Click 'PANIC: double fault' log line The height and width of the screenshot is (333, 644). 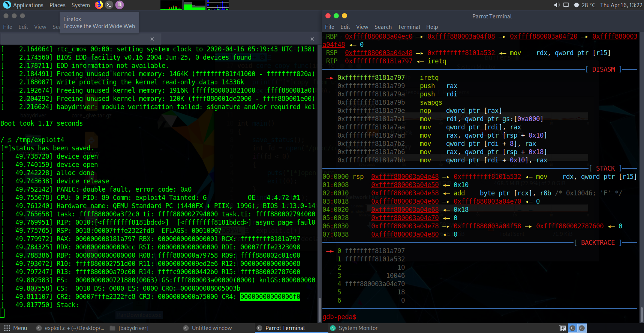pos(96,189)
